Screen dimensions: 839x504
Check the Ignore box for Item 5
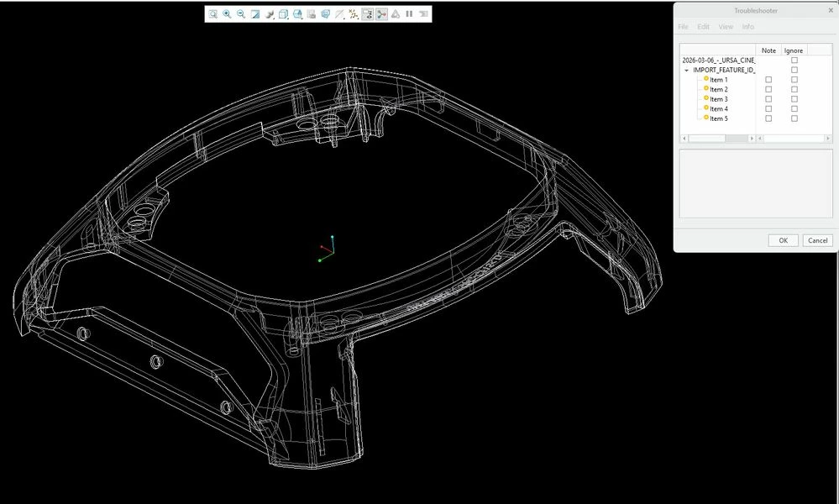coord(794,118)
